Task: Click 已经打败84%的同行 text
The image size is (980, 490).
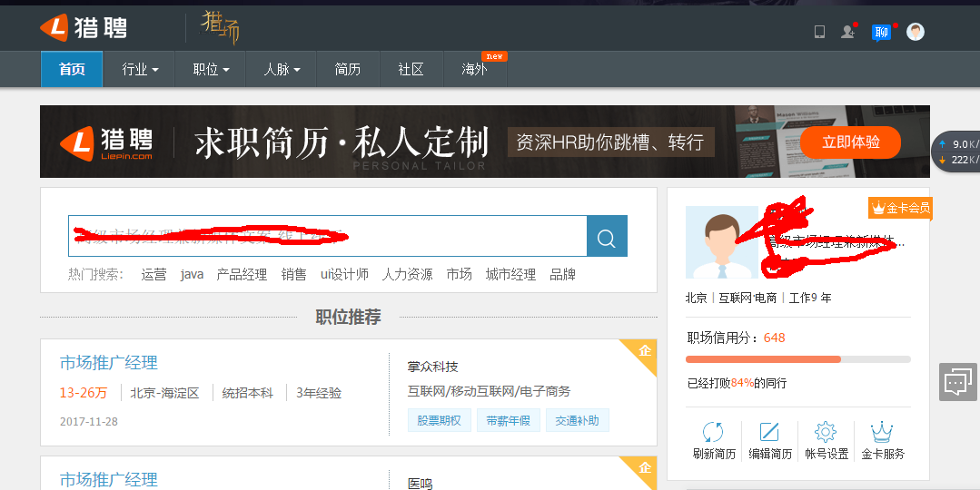Action: pos(737,383)
